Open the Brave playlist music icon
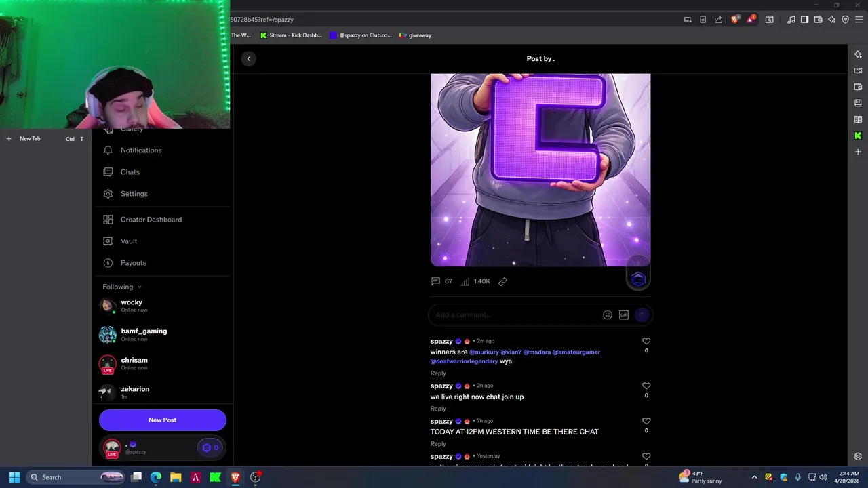Screen dimensions: 868x488 (791, 20)
